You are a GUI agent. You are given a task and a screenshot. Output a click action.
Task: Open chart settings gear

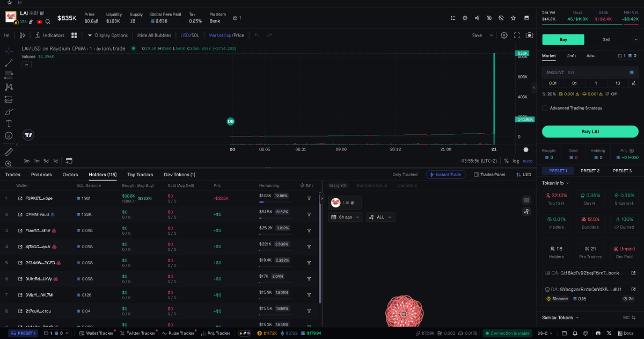click(x=504, y=35)
